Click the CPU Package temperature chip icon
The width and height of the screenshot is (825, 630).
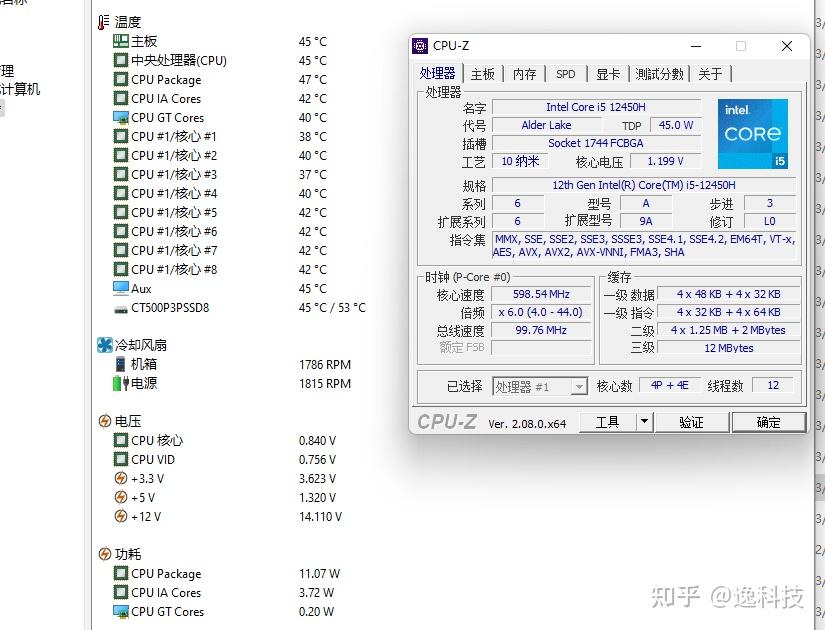[120, 79]
